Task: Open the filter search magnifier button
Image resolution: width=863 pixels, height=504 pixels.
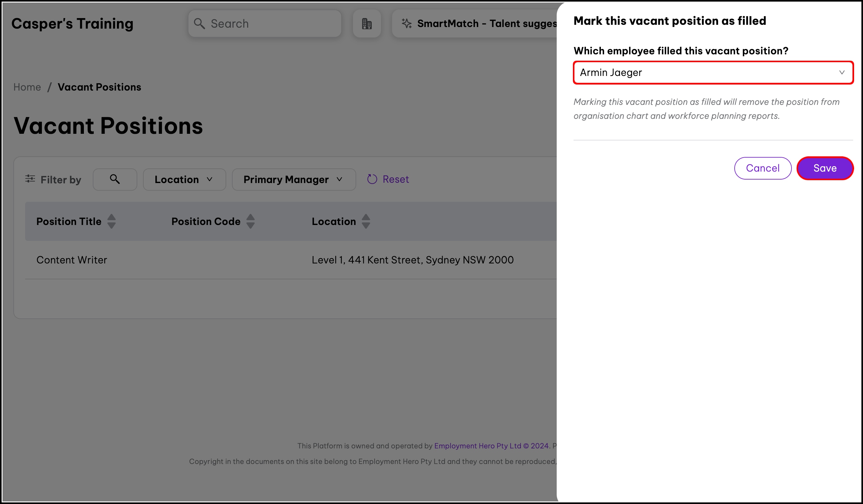Action: pos(115,180)
